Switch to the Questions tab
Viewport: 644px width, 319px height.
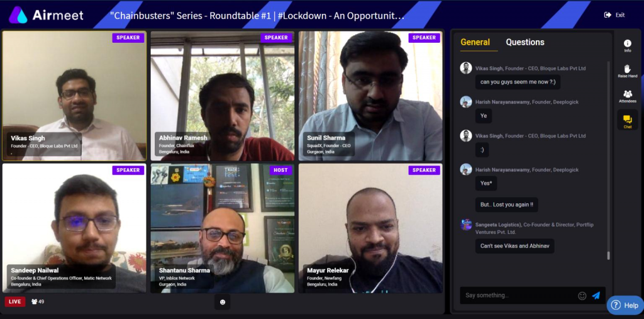point(525,42)
